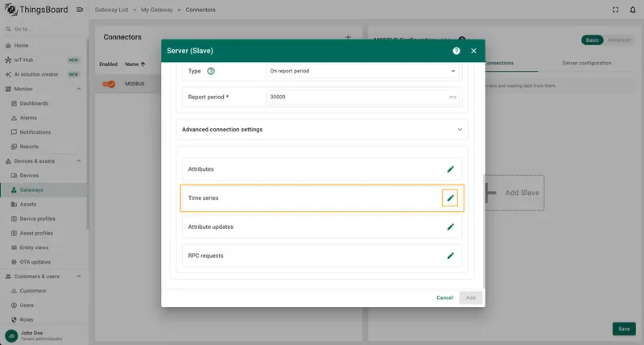This screenshot has width=644, height=345.
Task: Open Assets page
Action: point(43,205)
